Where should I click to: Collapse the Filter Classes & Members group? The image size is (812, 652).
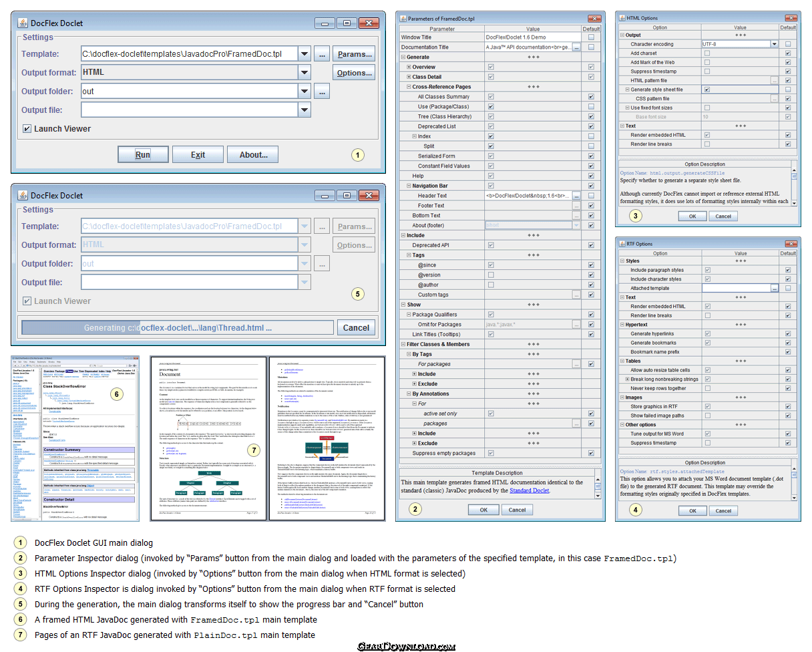click(x=404, y=344)
